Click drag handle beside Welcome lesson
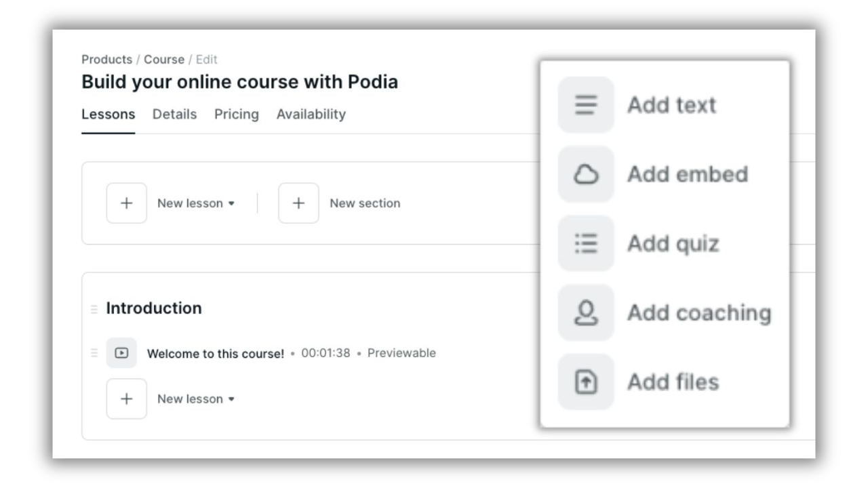 tap(94, 353)
